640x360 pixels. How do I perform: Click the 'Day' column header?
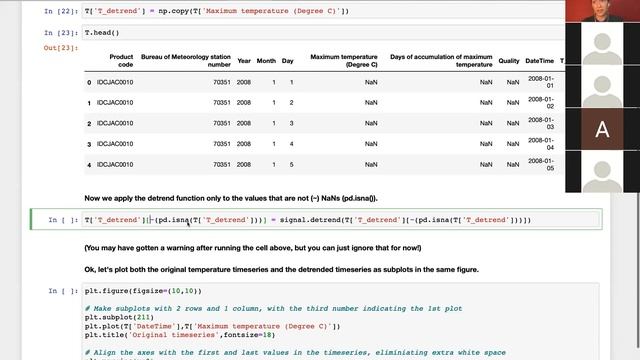click(x=287, y=61)
